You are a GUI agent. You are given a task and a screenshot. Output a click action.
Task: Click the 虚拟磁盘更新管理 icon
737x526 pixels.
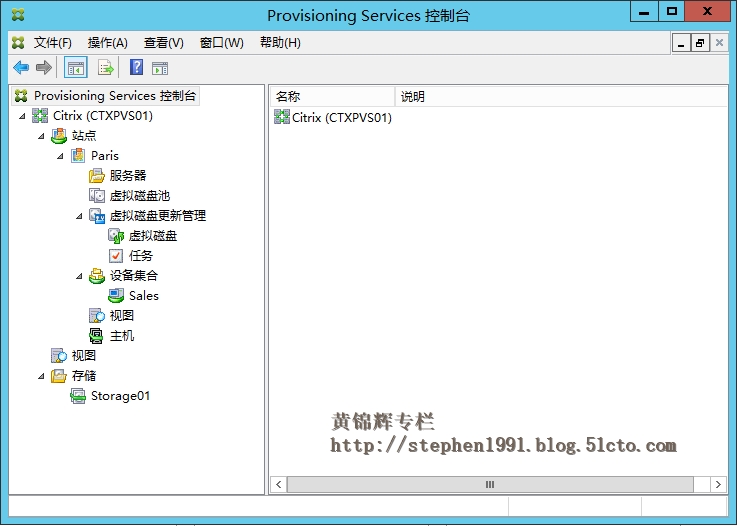pos(97,216)
